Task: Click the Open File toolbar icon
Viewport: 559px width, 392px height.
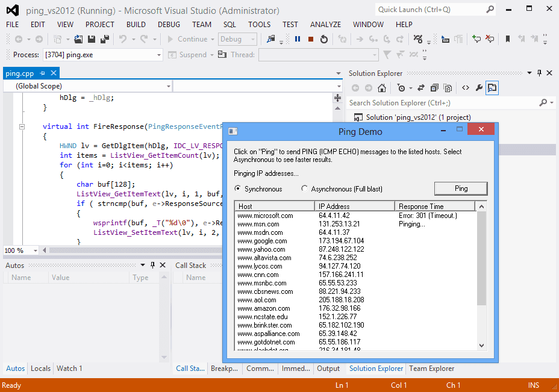Action: coord(78,39)
